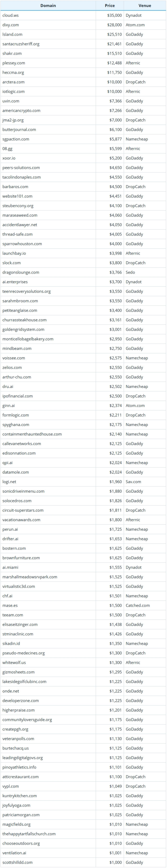Open the americancrypto.com row
This screenshot has width=167, height=868.
coord(21,110)
